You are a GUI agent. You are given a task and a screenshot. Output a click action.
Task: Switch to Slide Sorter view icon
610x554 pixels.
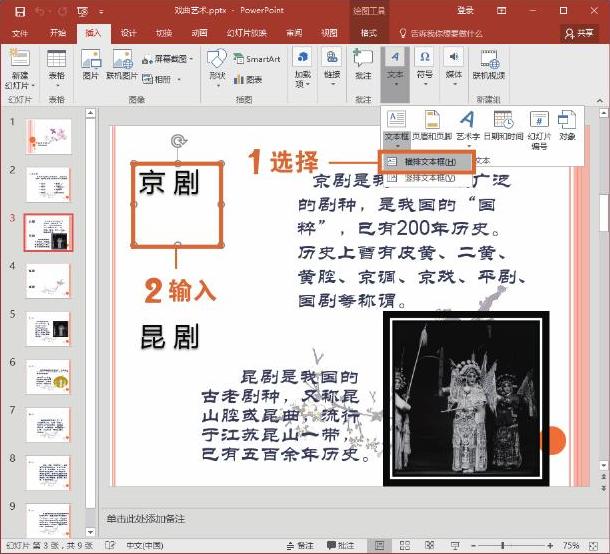coord(405,545)
